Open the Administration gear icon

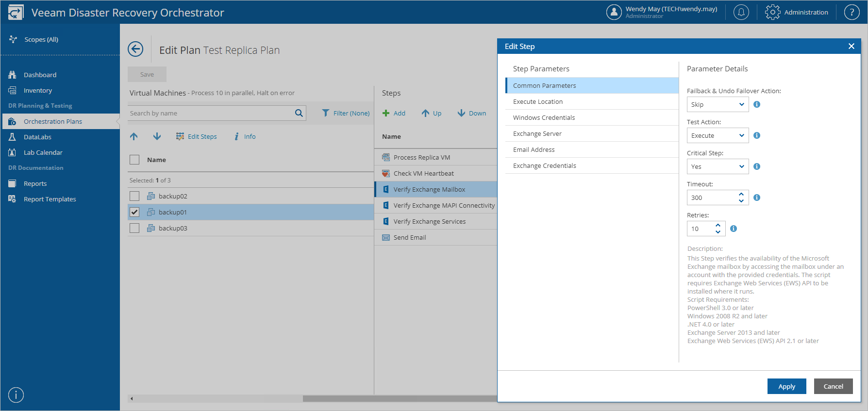(772, 12)
